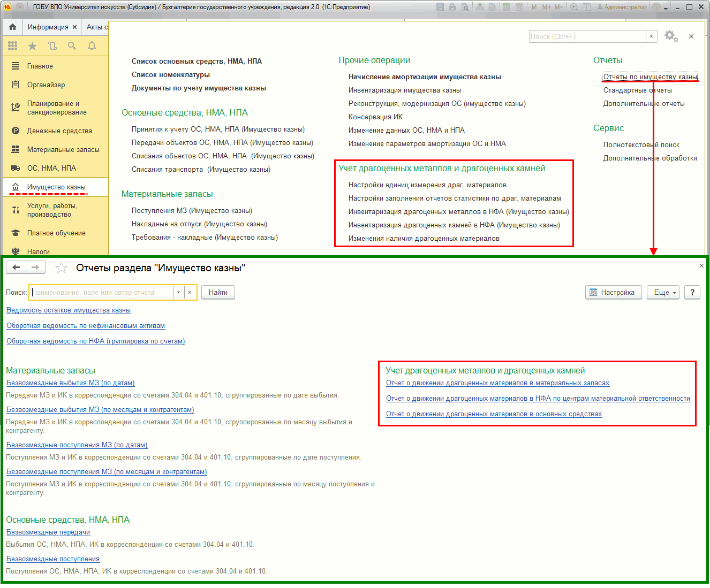710x588 pixels.
Task: Open the sections menu grid icon
Action: click(12, 46)
